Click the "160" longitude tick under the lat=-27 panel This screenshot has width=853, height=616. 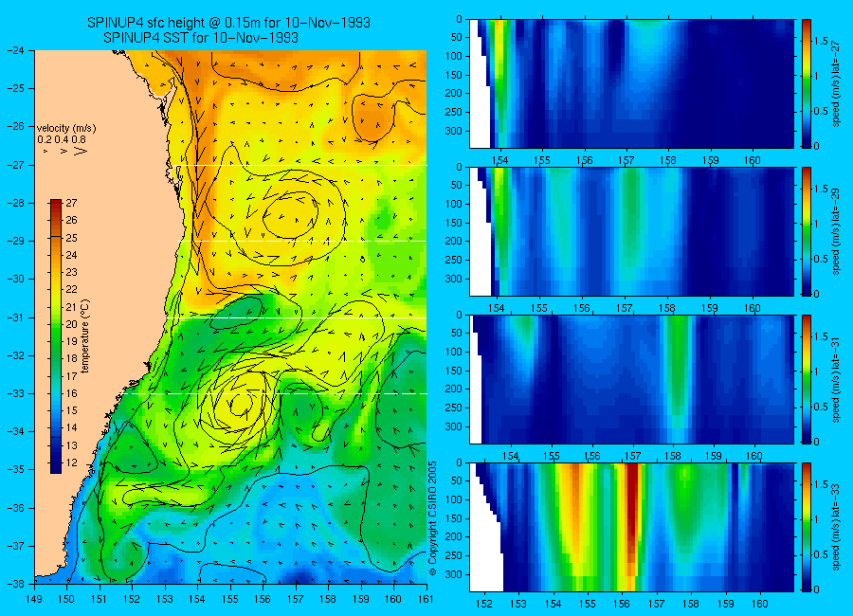[753, 160]
